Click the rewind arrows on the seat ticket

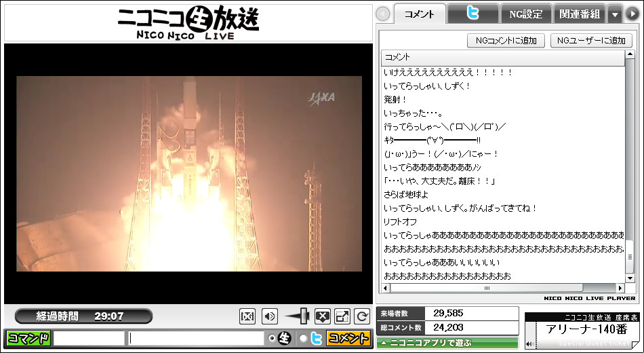pos(530,343)
